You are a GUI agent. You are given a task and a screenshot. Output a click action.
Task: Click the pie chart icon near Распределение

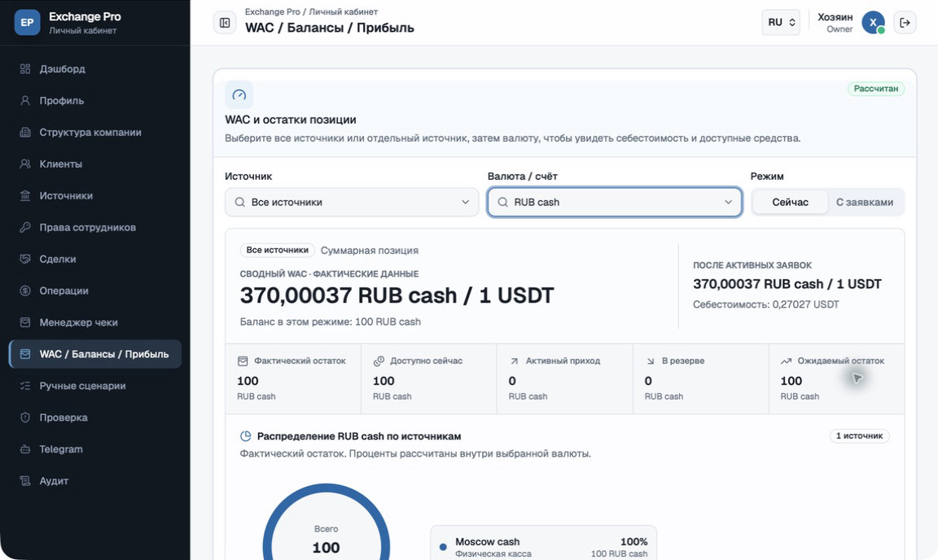pos(245,436)
